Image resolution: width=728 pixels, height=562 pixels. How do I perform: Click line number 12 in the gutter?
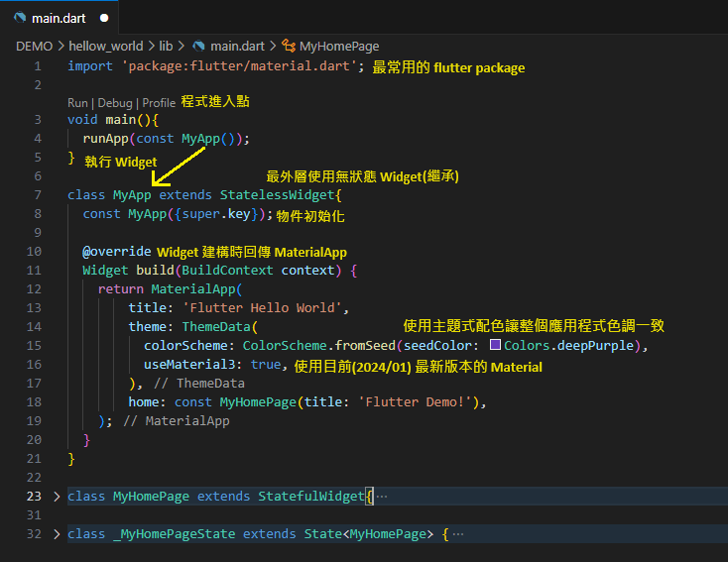click(36, 288)
